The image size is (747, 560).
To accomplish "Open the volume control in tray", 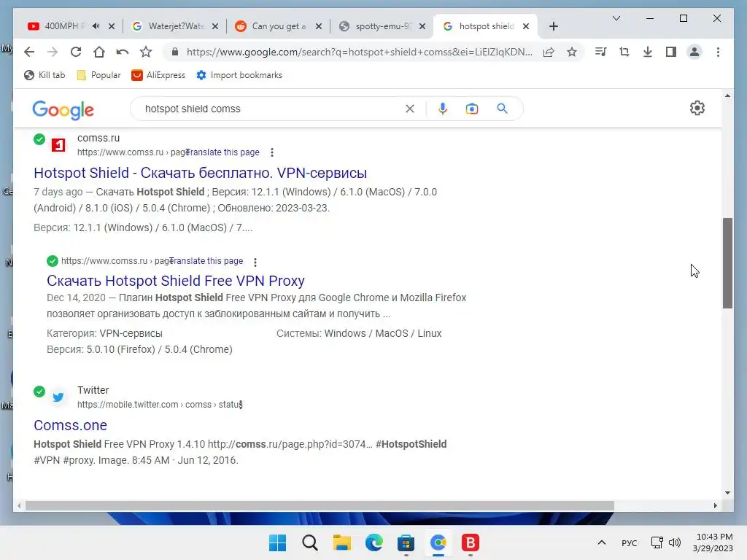I will 675,542.
